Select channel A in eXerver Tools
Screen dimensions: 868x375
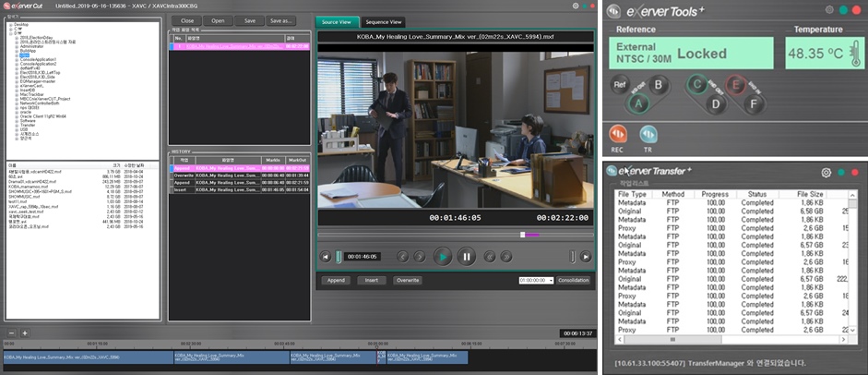click(639, 103)
